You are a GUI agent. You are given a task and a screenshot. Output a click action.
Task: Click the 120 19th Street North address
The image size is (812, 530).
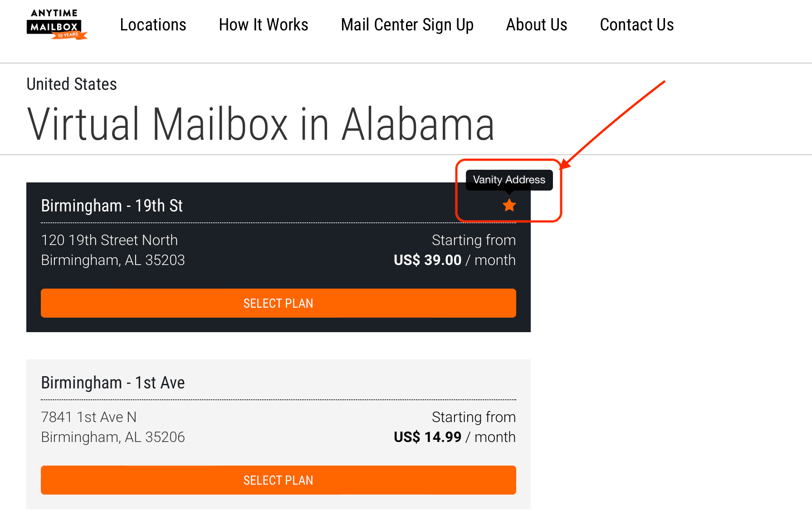point(109,240)
